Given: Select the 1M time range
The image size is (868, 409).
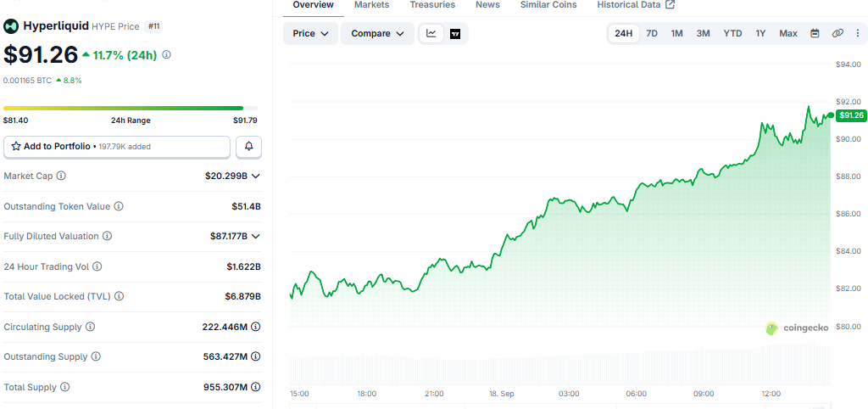Looking at the screenshot, I should [676, 33].
